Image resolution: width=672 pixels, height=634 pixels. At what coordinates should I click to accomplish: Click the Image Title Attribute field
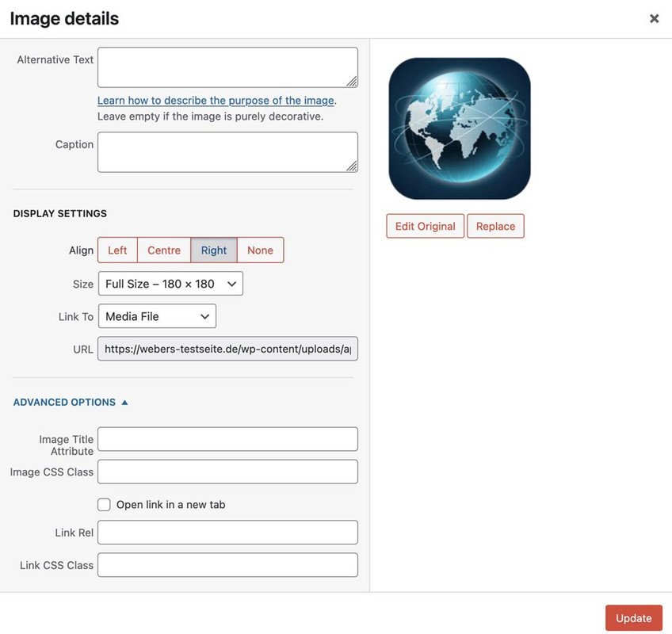pos(227,439)
